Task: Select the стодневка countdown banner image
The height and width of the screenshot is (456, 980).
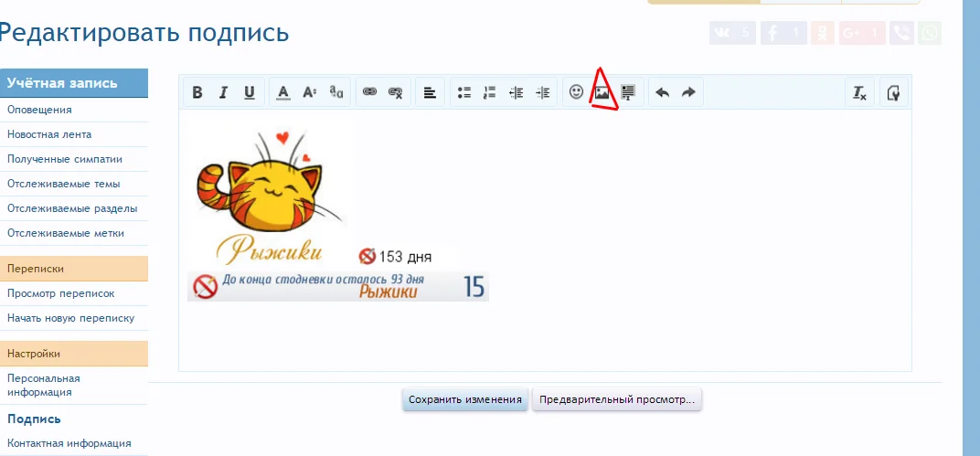Action: coord(338,286)
